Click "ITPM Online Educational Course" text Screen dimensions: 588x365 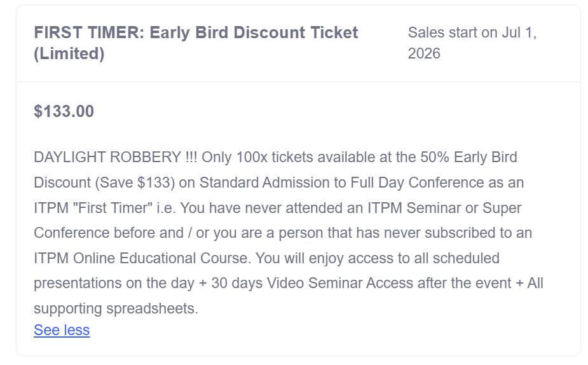141,258
